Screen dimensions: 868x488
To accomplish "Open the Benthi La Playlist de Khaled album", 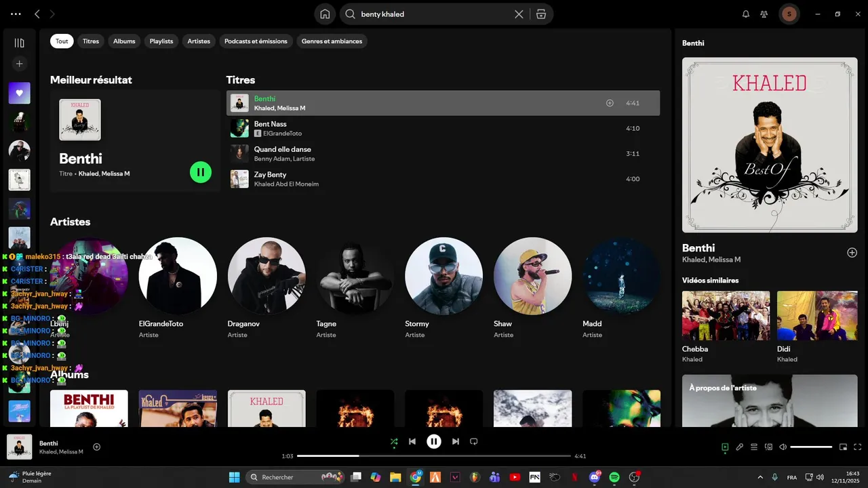I will [89, 408].
